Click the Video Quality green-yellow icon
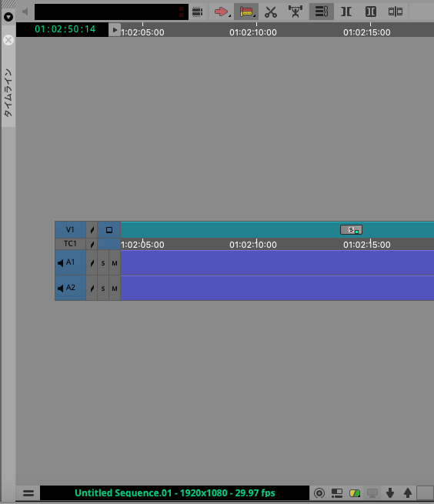 [355, 492]
